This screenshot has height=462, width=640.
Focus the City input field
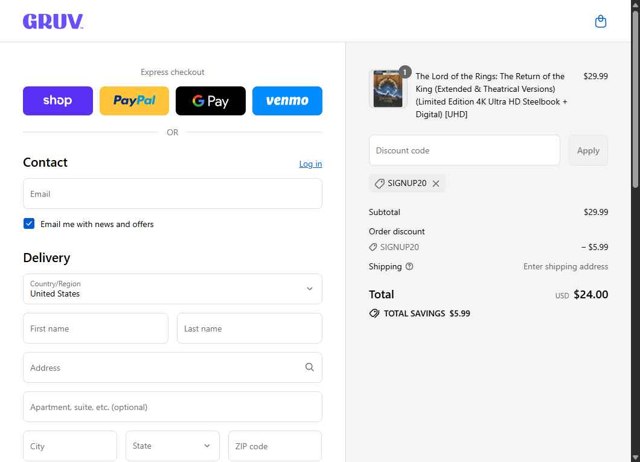click(70, 446)
